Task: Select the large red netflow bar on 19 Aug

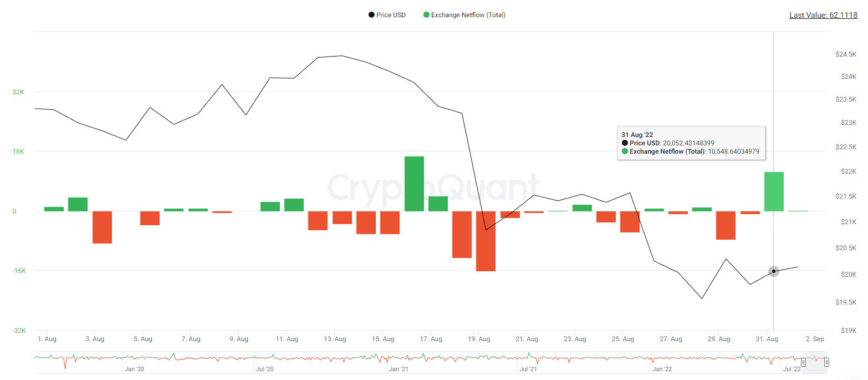Action: (486, 241)
